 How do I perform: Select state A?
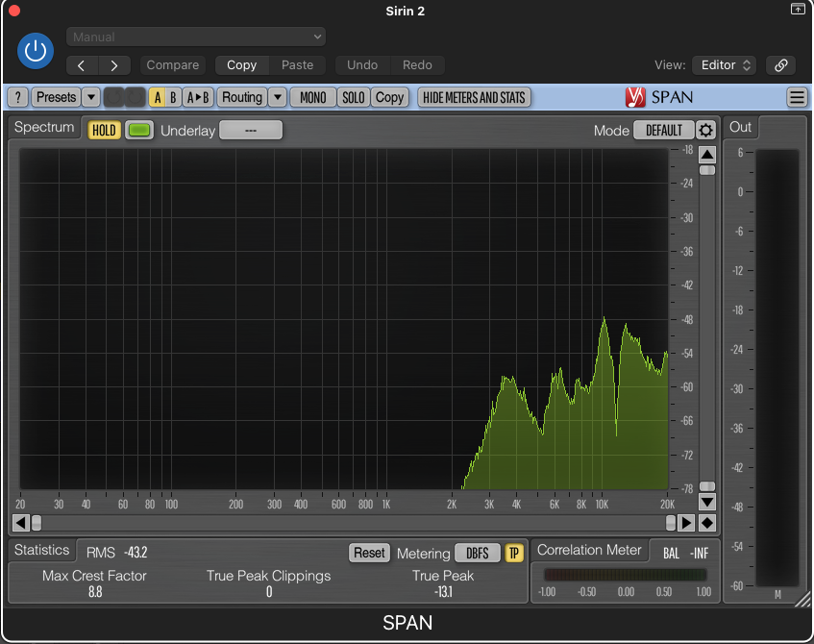tap(158, 98)
